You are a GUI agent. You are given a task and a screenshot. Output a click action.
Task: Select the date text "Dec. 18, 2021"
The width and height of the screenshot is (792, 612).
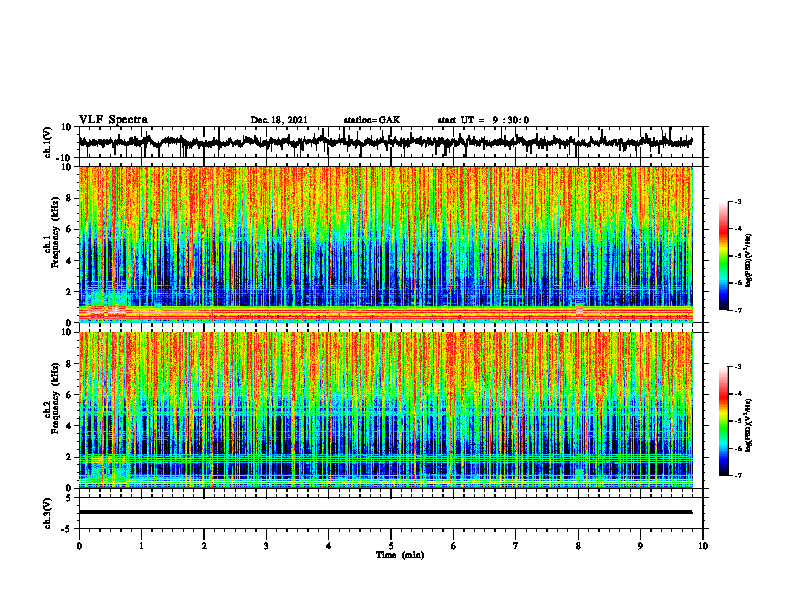pos(279,120)
